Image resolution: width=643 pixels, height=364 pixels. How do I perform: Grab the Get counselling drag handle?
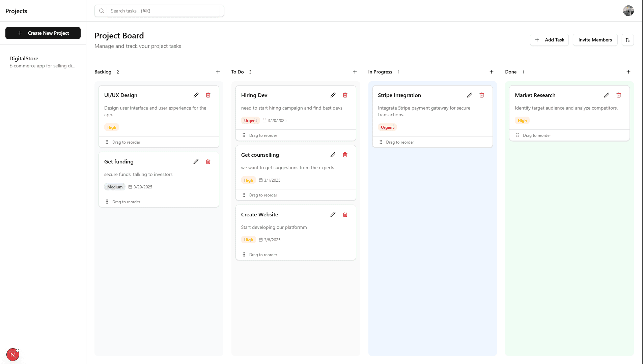(x=244, y=195)
